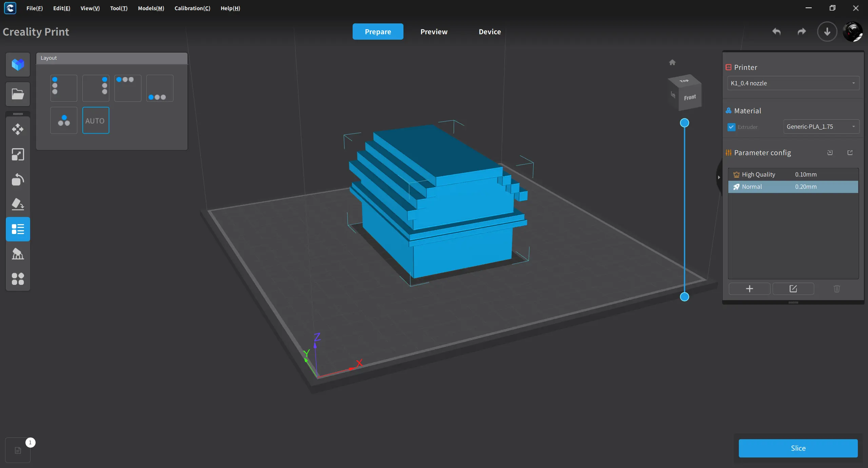Screen dimensions: 868x468
Task: Choose right-column vertical layout option
Action: (x=96, y=88)
